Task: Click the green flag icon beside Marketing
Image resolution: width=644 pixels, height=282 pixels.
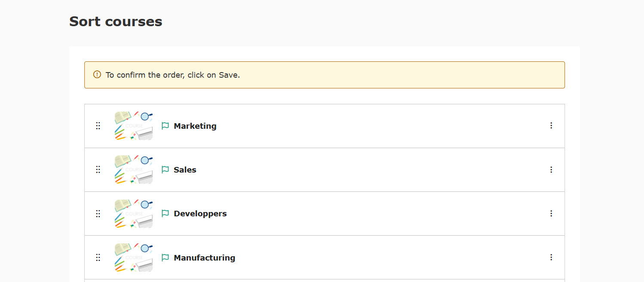Action: coord(165,126)
